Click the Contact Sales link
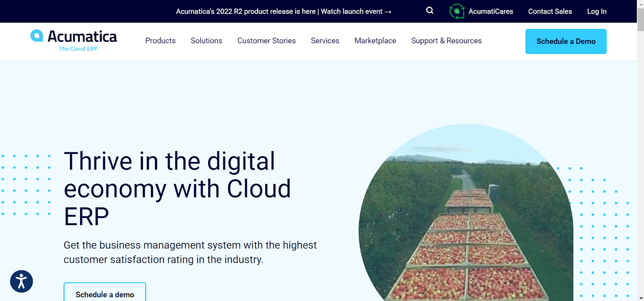 (x=550, y=11)
